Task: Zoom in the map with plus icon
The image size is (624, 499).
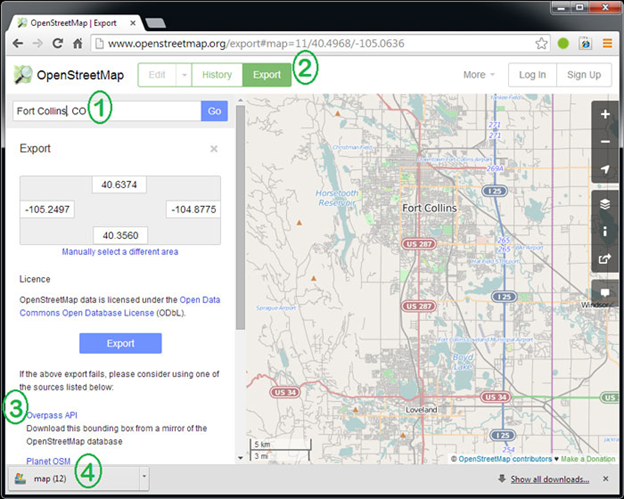Action: tap(605, 114)
